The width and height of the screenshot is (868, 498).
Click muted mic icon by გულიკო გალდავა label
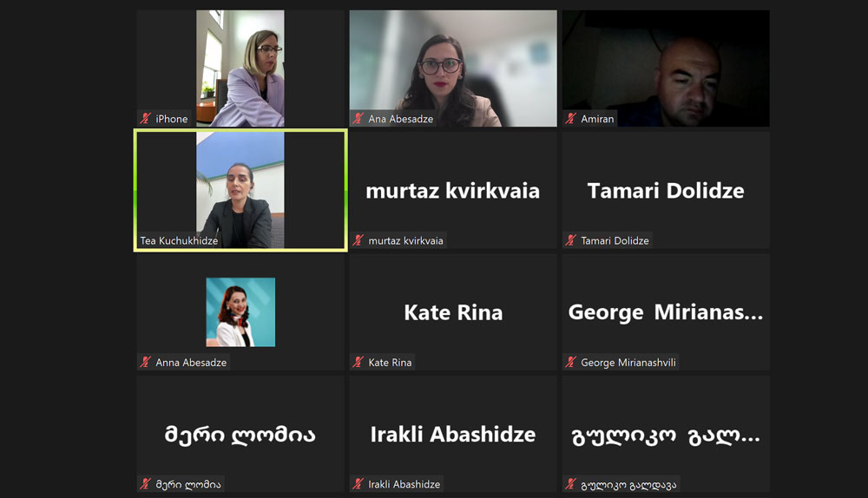click(x=571, y=483)
